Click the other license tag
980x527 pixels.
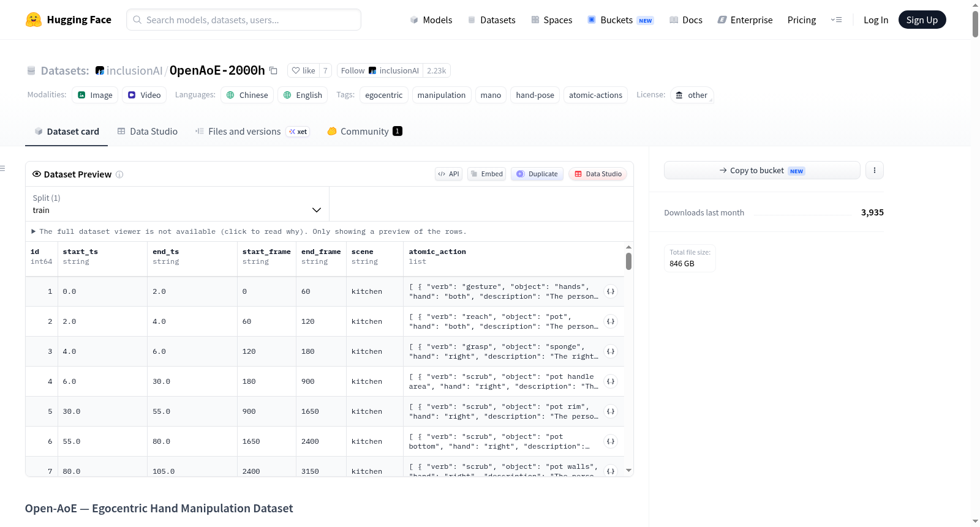pos(692,95)
